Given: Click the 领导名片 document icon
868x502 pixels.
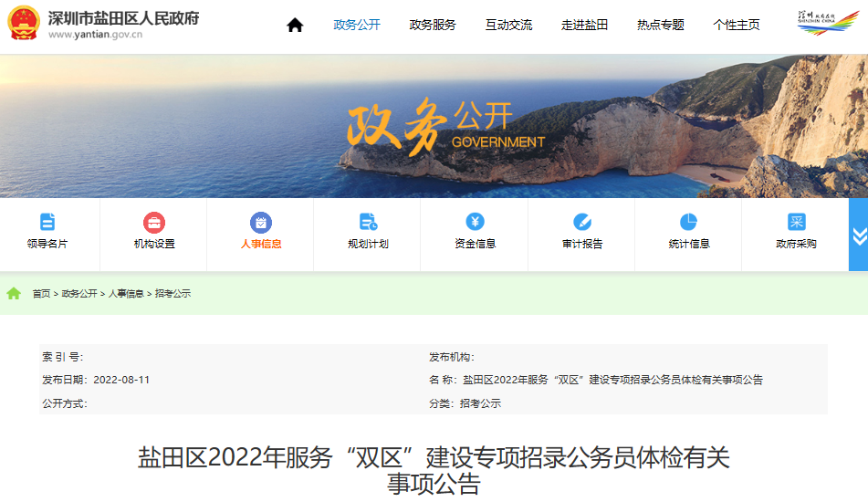Looking at the screenshot, I should tap(47, 222).
